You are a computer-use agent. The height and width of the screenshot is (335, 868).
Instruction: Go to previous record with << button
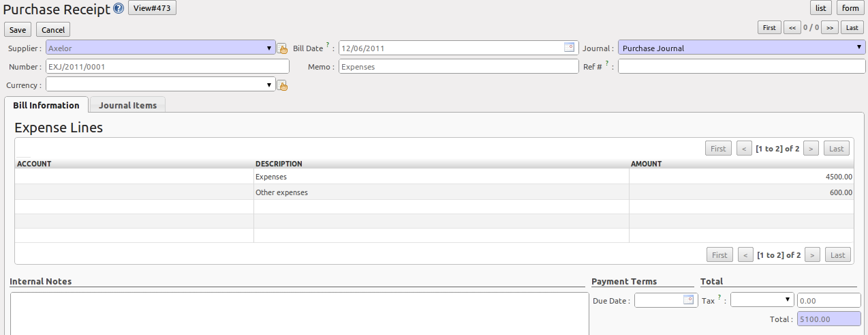pyautogui.click(x=792, y=27)
